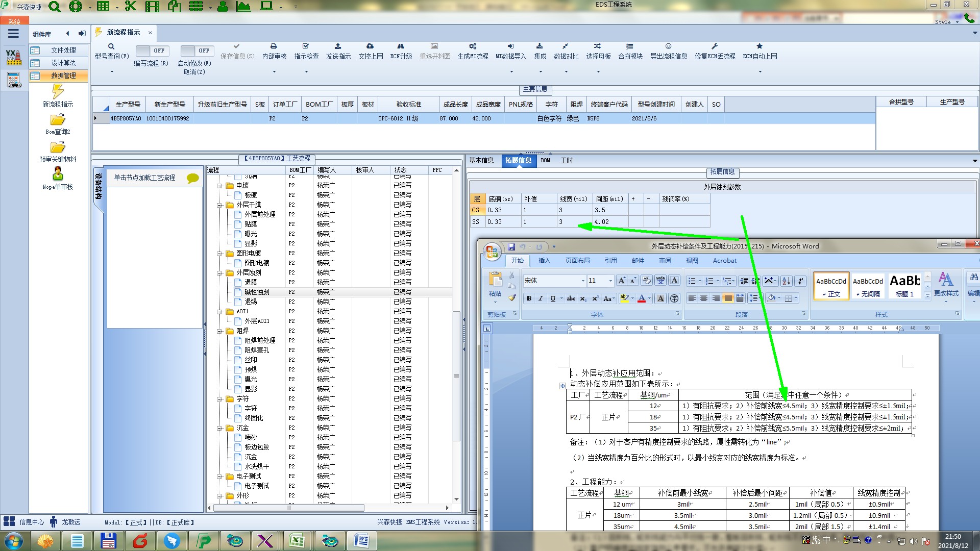Click the 数据管理 sidebar item
This screenshot has height=551, width=980.
coord(63,76)
